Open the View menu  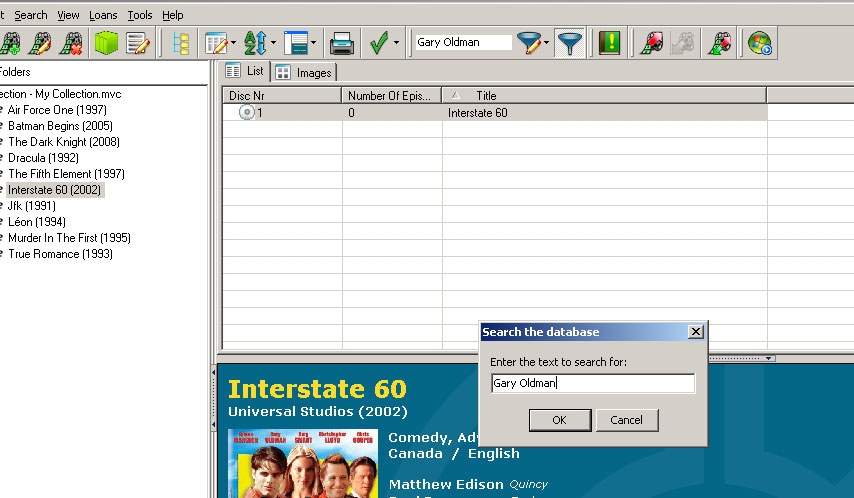(x=68, y=15)
